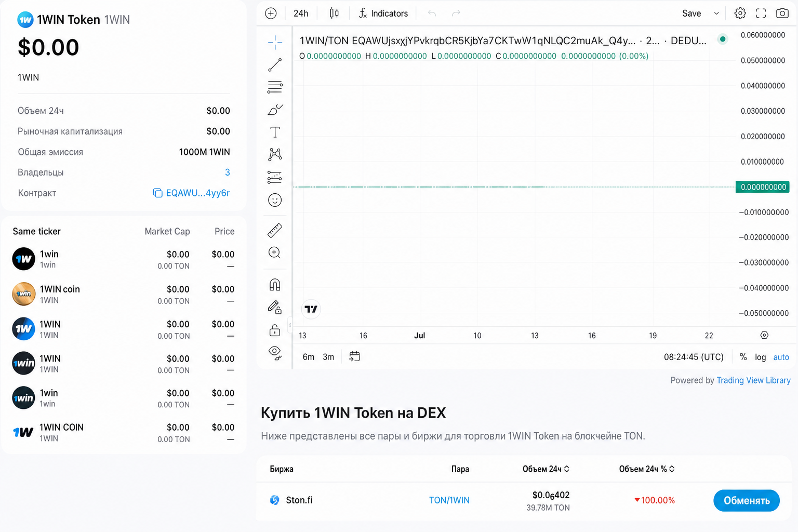
Task: Click the Обменять button
Action: [x=747, y=500]
